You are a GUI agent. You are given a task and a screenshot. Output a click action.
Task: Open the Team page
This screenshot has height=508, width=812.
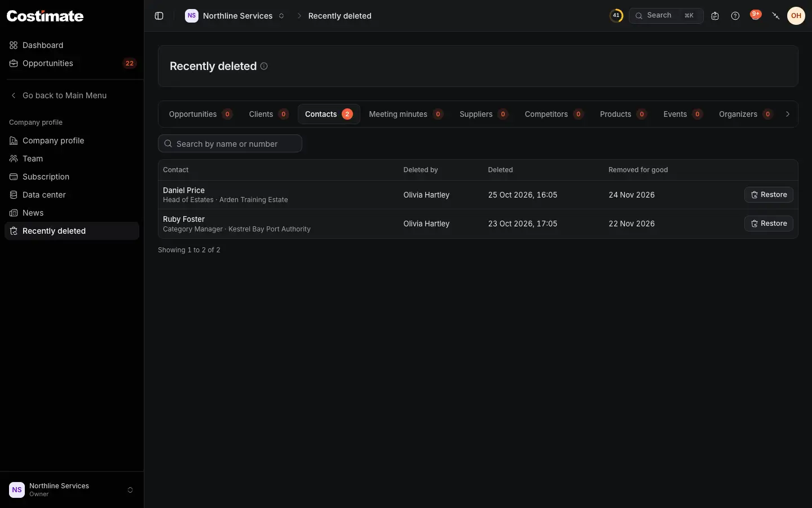pyautogui.click(x=72, y=159)
